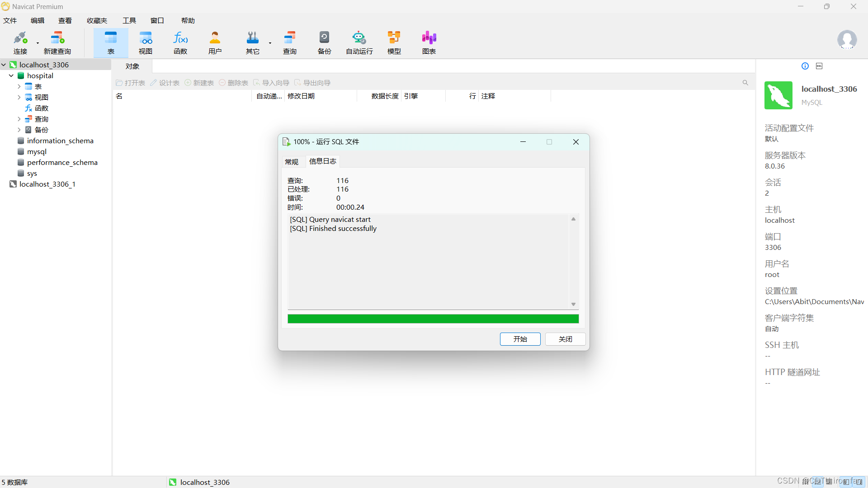Expand the 备份 node under hospital
The image size is (868, 488).
[x=19, y=130]
